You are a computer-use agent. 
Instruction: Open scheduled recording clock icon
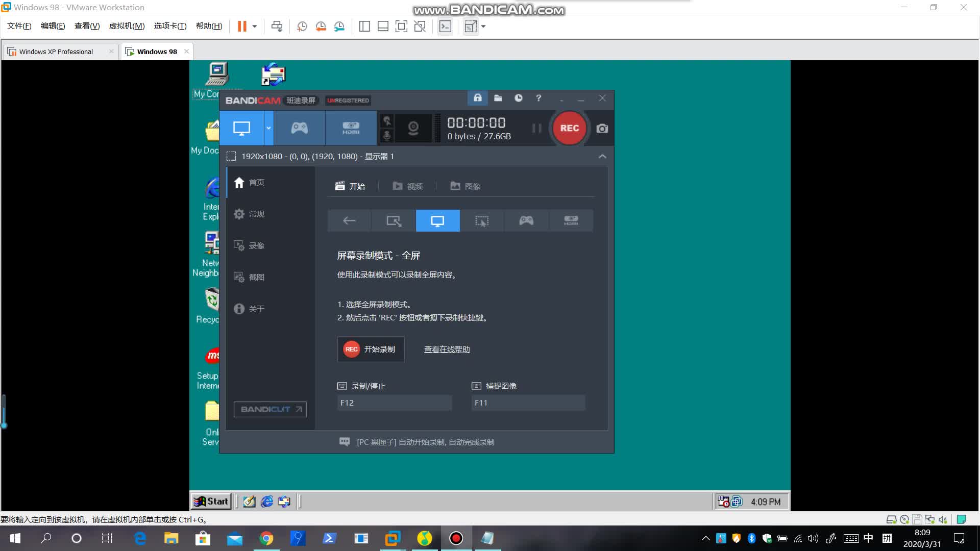pyautogui.click(x=518, y=98)
